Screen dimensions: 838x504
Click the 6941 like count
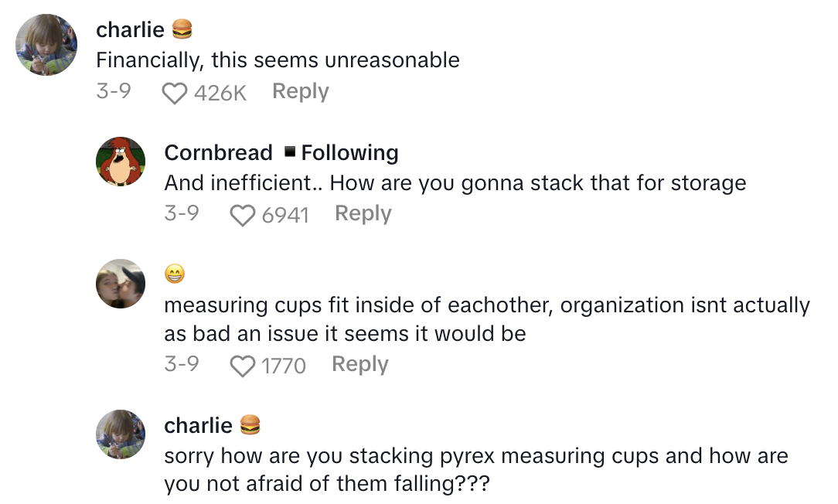tap(285, 215)
